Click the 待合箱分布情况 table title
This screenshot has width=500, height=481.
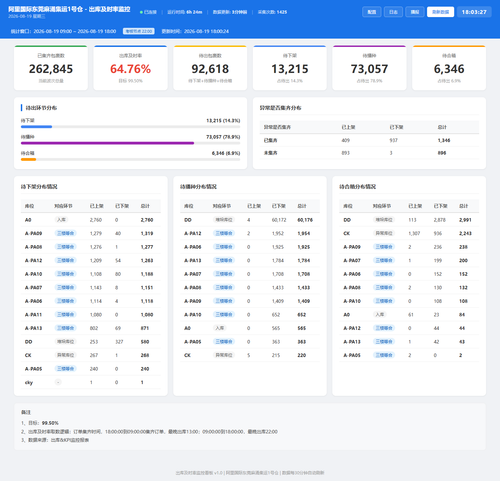click(x=358, y=187)
